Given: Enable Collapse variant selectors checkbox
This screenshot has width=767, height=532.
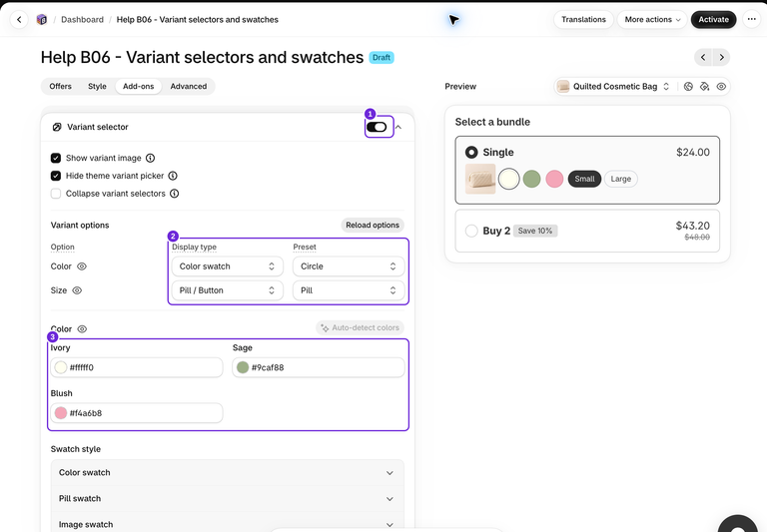Looking at the screenshot, I should 56,194.
